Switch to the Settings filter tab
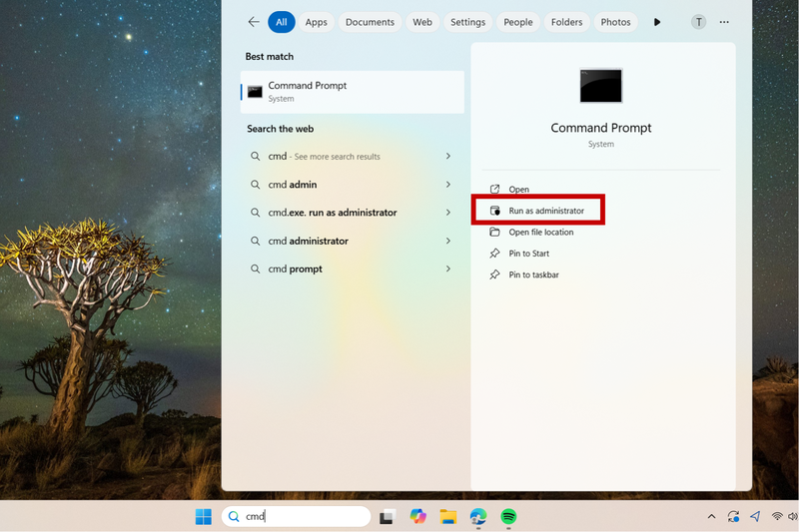 [x=467, y=22]
